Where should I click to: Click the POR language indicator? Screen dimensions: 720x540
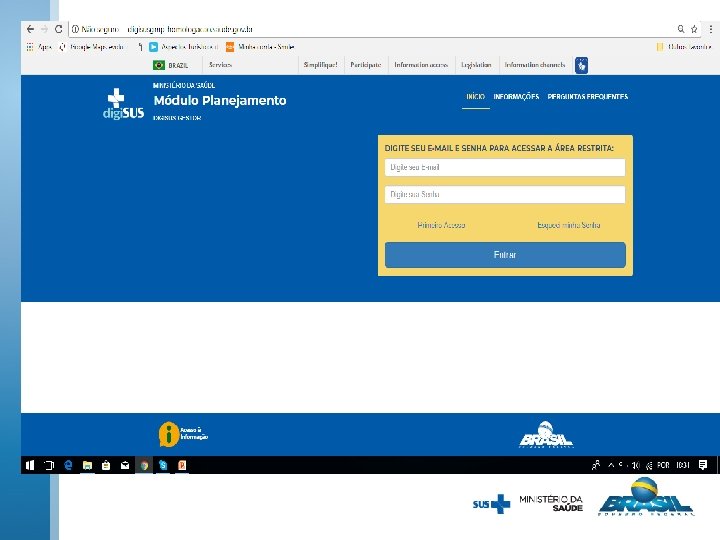point(664,465)
